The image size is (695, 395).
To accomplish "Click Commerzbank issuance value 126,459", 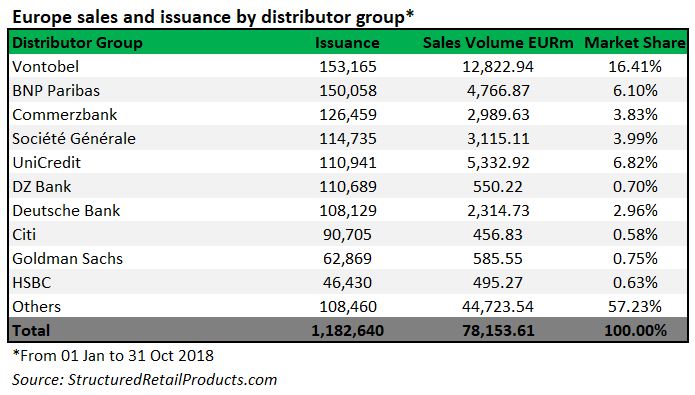I will click(x=348, y=115).
